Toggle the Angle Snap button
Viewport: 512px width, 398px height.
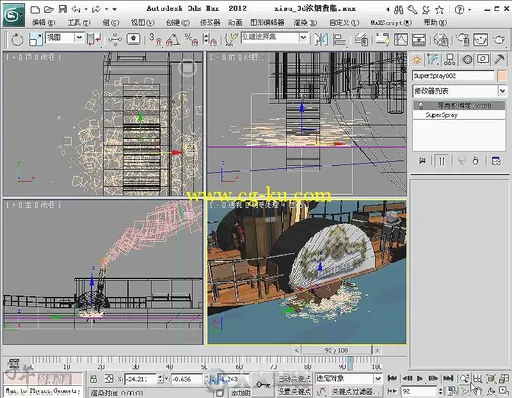(x=173, y=39)
